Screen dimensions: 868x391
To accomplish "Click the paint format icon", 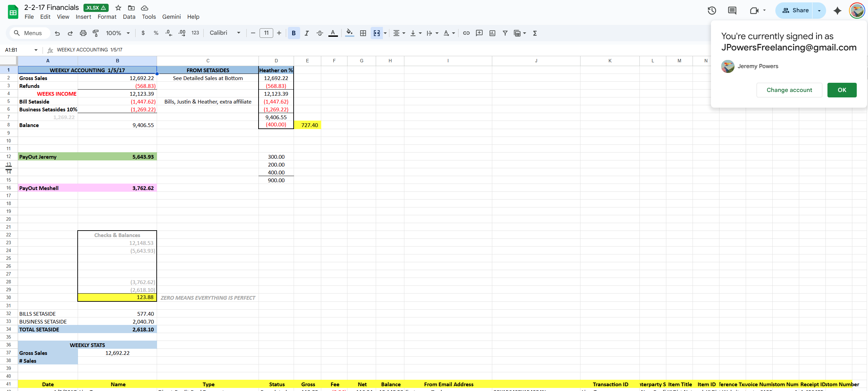I will tap(96, 33).
